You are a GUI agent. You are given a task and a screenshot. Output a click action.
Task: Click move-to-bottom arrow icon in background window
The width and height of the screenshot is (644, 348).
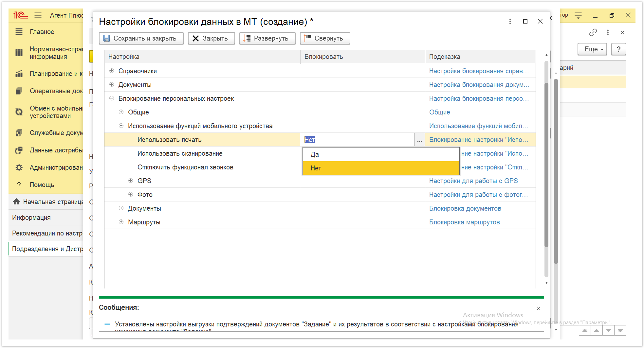coord(620,331)
